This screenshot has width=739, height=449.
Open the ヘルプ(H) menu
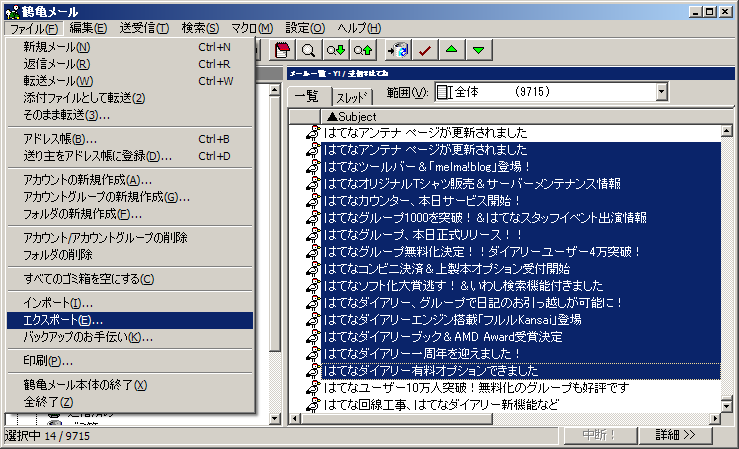point(359,28)
